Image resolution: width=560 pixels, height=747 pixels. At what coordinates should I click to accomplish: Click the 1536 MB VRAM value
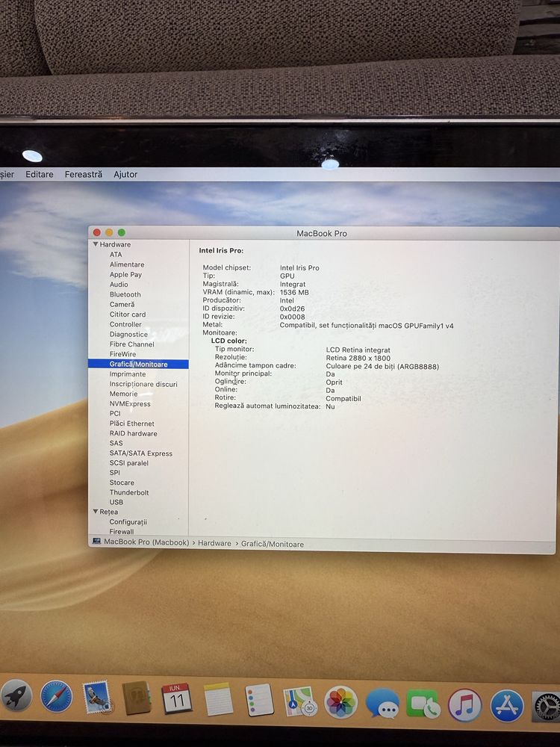[294, 293]
